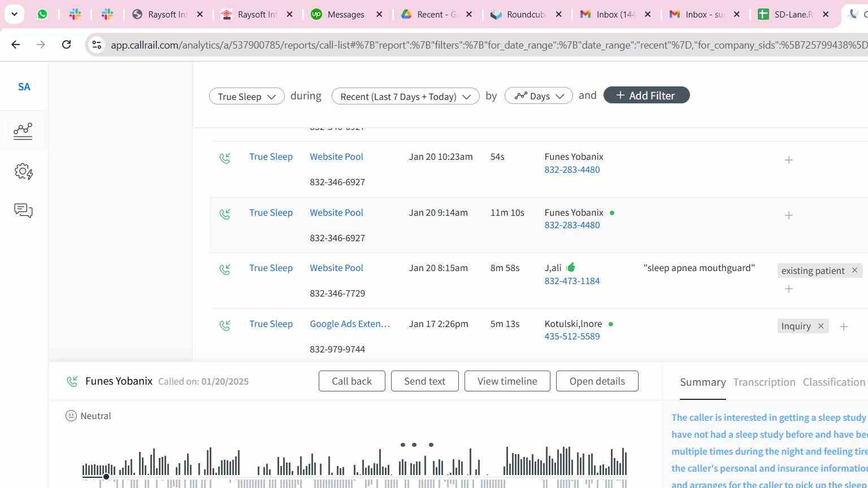
Task: Open the chat messages sidebar icon
Action: (x=23, y=211)
